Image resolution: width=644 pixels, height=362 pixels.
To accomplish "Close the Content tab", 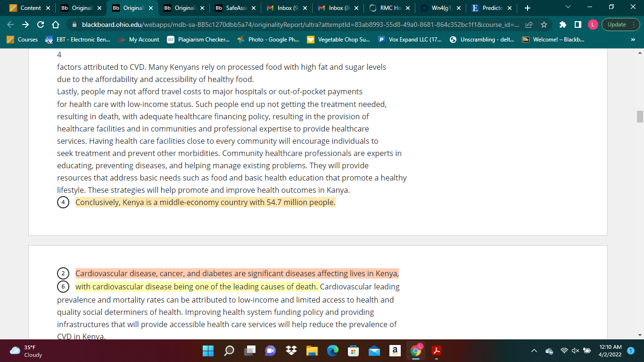I will pyautogui.click(x=48, y=8).
